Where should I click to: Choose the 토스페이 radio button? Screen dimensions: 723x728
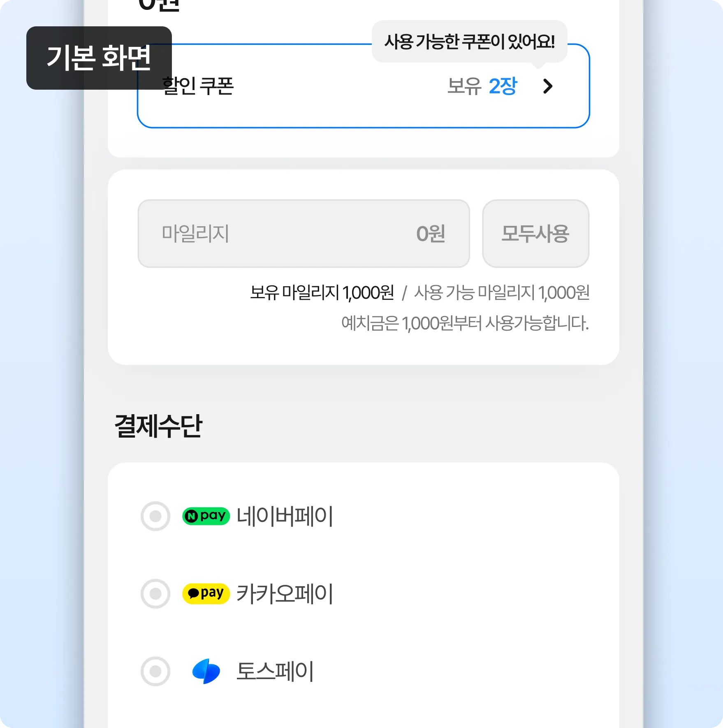pos(155,672)
